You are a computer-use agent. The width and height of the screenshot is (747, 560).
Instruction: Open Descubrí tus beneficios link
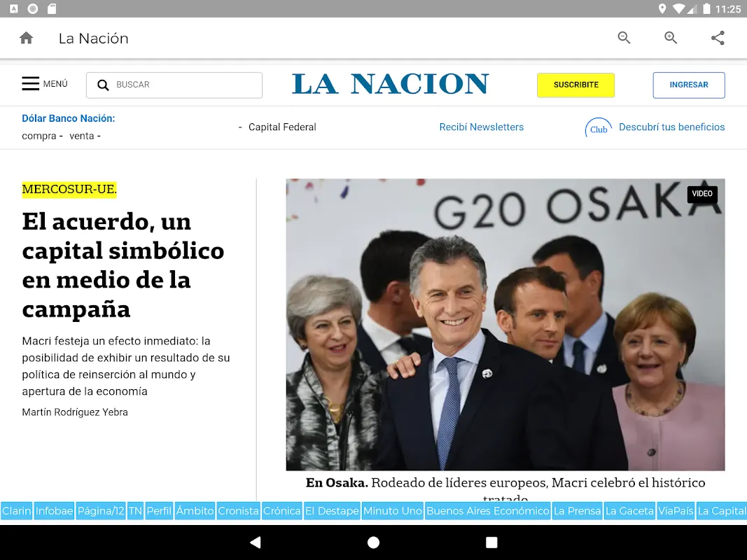click(671, 127)
